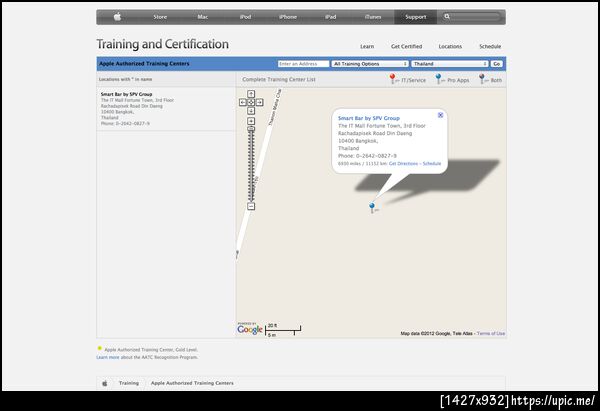Click Apple Authorized Training Centers breadcrumb
Screen dimensions: 600x411
pos(192,383)
